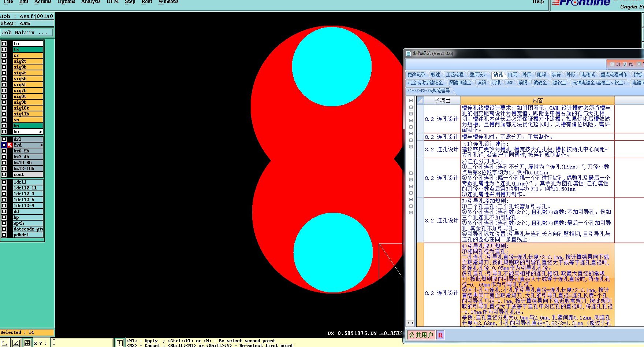
Task: Switch to the 概述 tab
Action: 435,74
